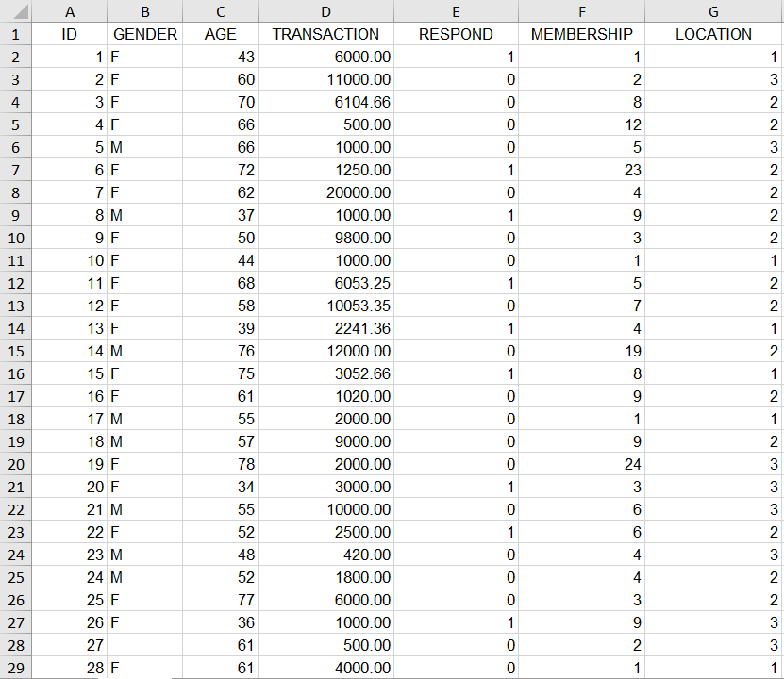Select column B header
784x679 pixels.
[145, 11]
